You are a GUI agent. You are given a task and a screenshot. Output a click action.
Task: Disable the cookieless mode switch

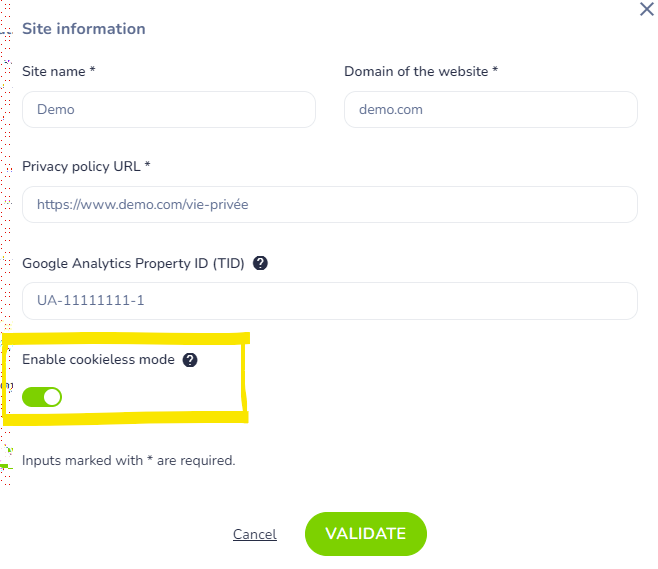(x=42, y=397)
